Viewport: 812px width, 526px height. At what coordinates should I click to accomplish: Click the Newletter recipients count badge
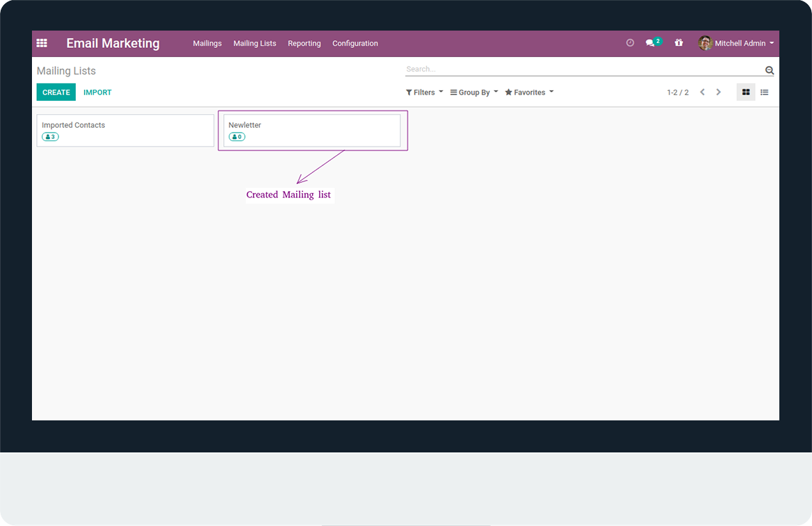[236, 137]
